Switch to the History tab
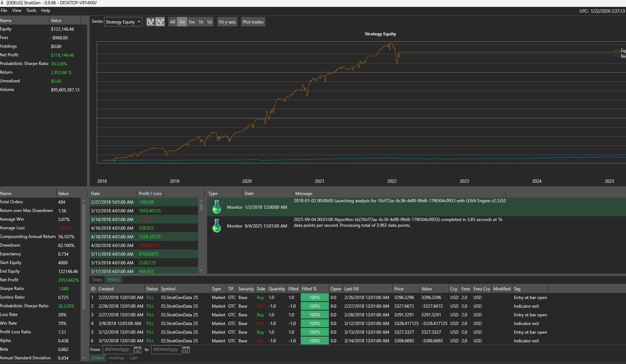This screenshot has width=626, height=364. coord(113,279)
